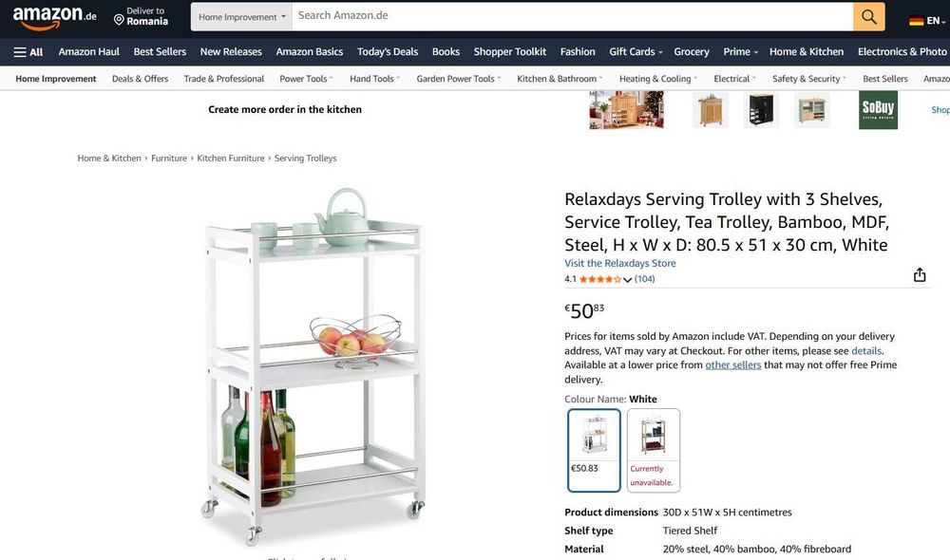Click the Deliver to Romania location pin
950x560 pixels.
tap(120, 20)
